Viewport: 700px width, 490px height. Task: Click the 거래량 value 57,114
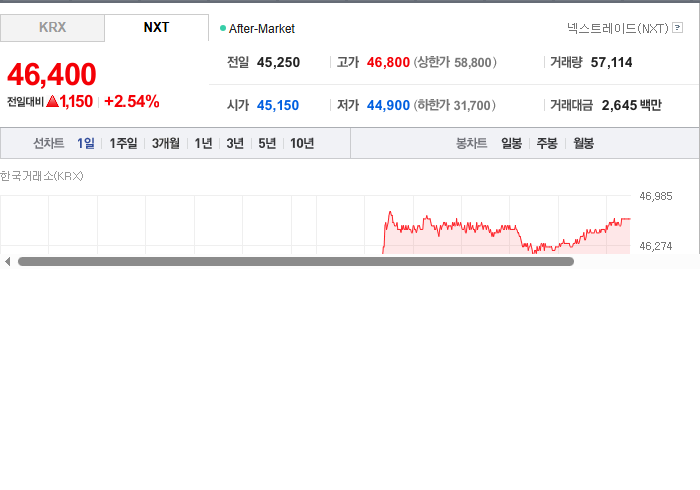[x=611, y=62]
